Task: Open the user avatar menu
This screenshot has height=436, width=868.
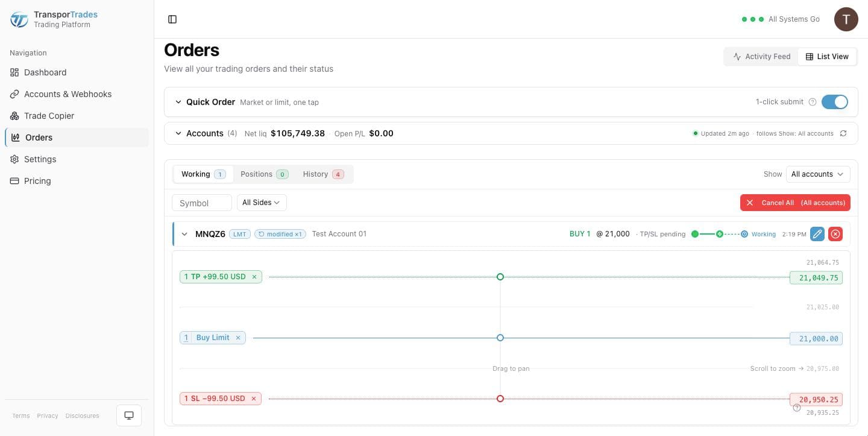Action: click(x=846, y=19)
